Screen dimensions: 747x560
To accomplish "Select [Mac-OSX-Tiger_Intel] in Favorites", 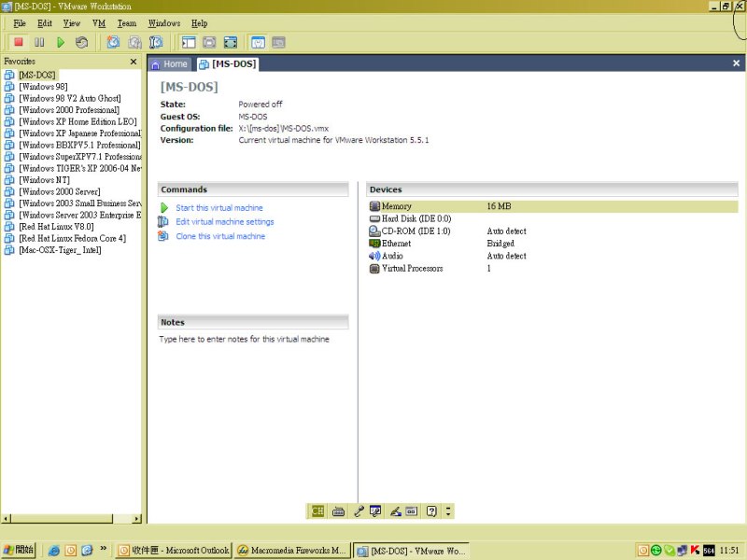I will (x=60, y=250).
